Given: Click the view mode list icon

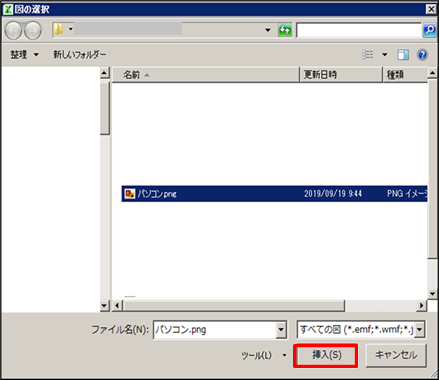Looking at the screenshot, I should [368, 54].
